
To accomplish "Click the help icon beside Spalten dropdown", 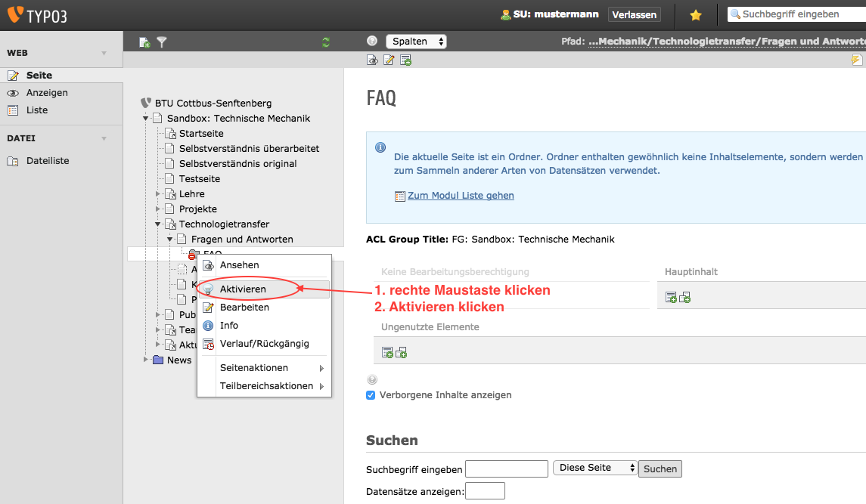I will tap(372, 42).
